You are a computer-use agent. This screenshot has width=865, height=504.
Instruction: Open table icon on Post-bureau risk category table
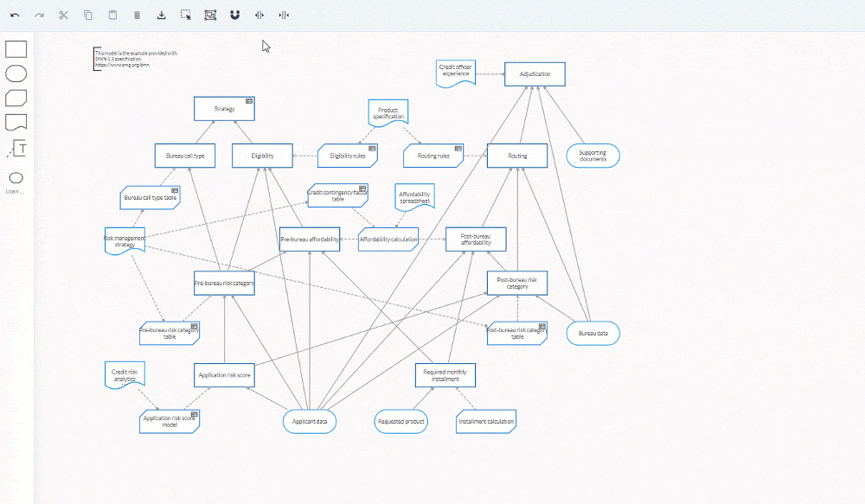pyautogui.click(x=542, y=327)
